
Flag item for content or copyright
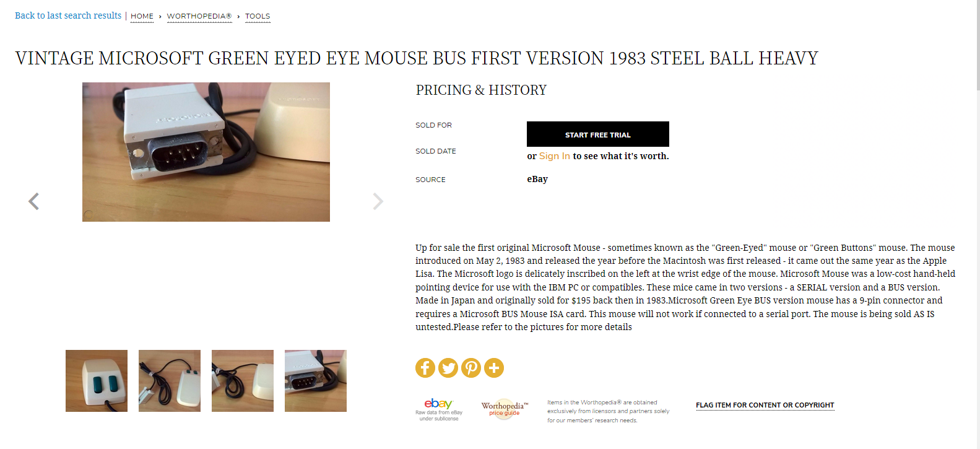(x=765, y=405)
